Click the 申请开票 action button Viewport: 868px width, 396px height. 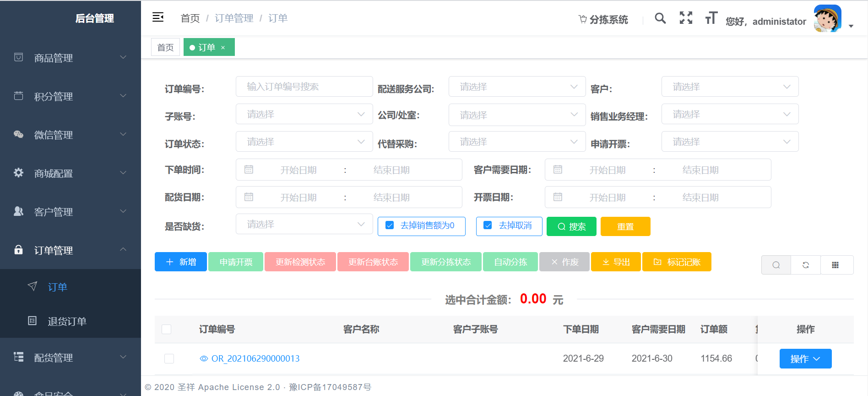pos(236,262)
